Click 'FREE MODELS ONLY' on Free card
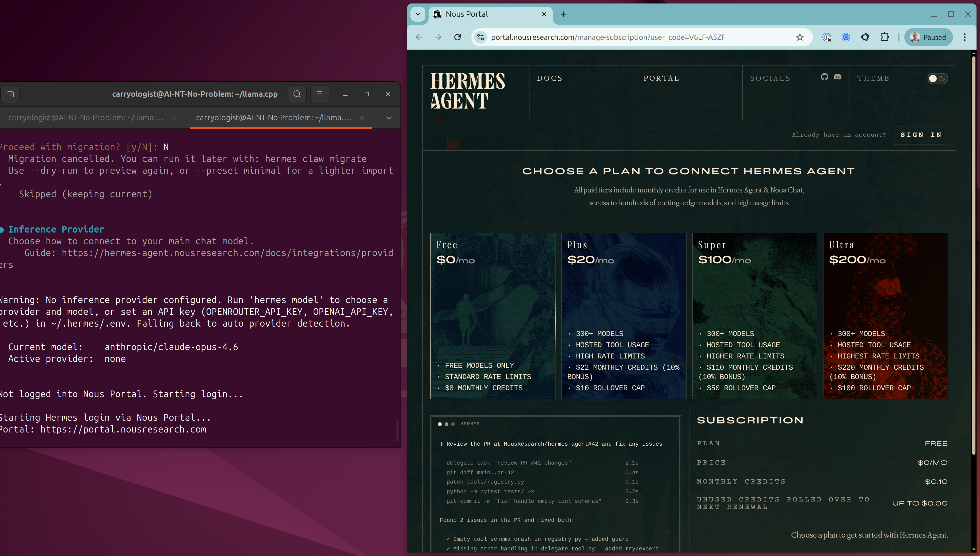Image resolution: width=980 pixels, height=556 pixels. click(x=479, y=365)
